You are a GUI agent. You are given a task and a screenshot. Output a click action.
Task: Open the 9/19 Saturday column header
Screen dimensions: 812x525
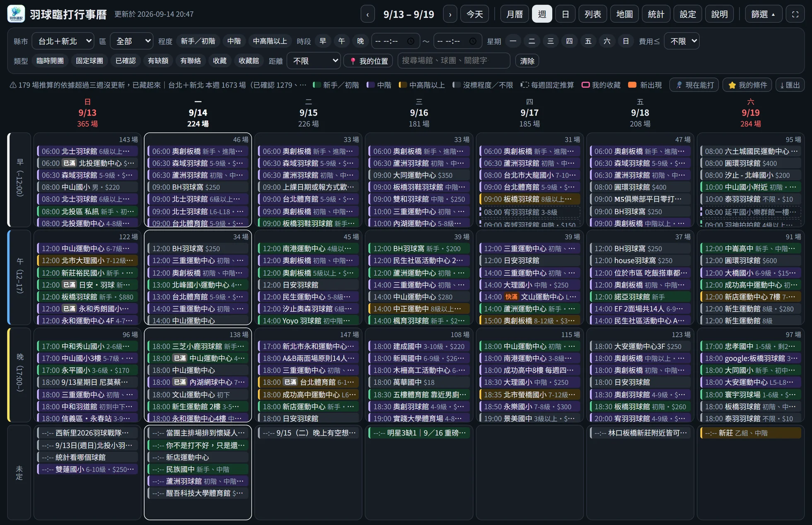tap(750, 113)
